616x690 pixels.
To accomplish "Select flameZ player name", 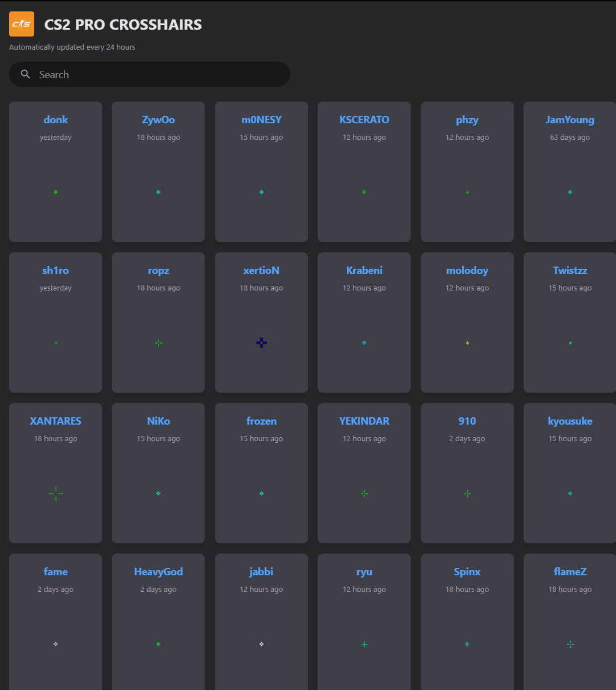I will tap(570, 572).
